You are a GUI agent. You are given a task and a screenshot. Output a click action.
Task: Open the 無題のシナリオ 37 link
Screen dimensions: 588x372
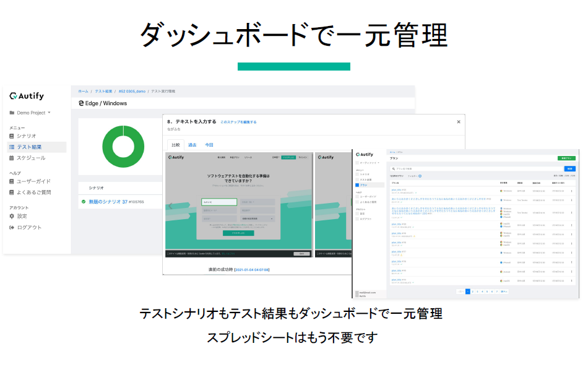108,202
